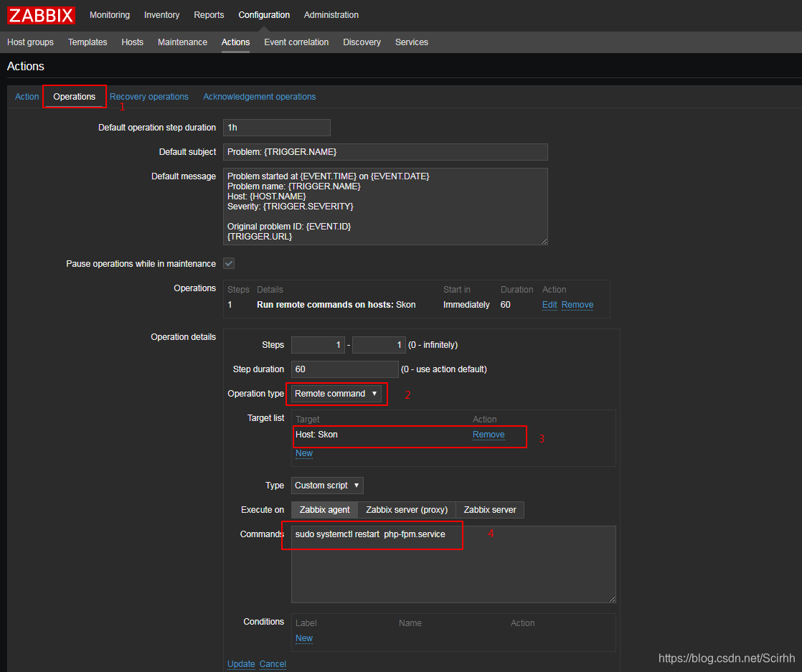Open the Monitoring menu

coord(110,15)
